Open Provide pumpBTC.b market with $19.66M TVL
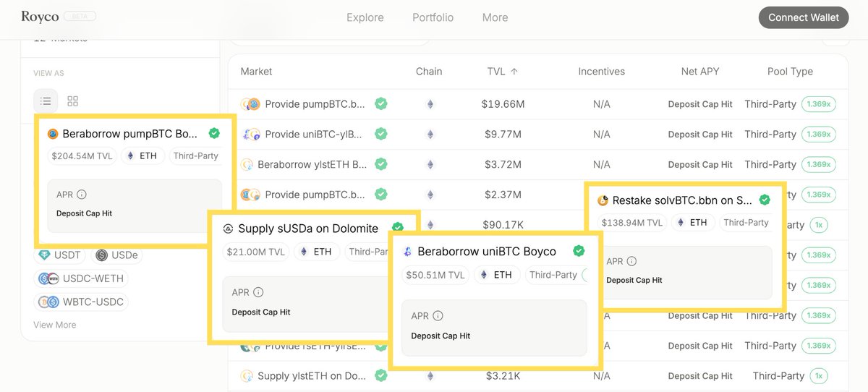The width and height of the screenshot is (868, 392). (537, 104)
